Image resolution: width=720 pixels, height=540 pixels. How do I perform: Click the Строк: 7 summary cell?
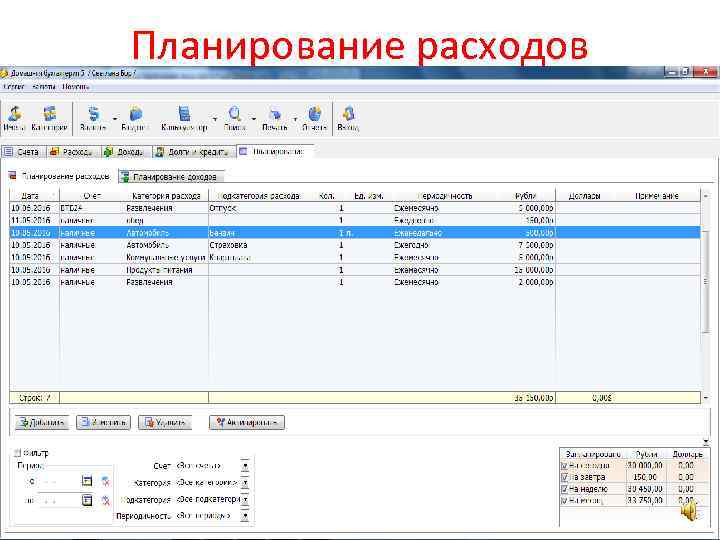pos(34,398)
